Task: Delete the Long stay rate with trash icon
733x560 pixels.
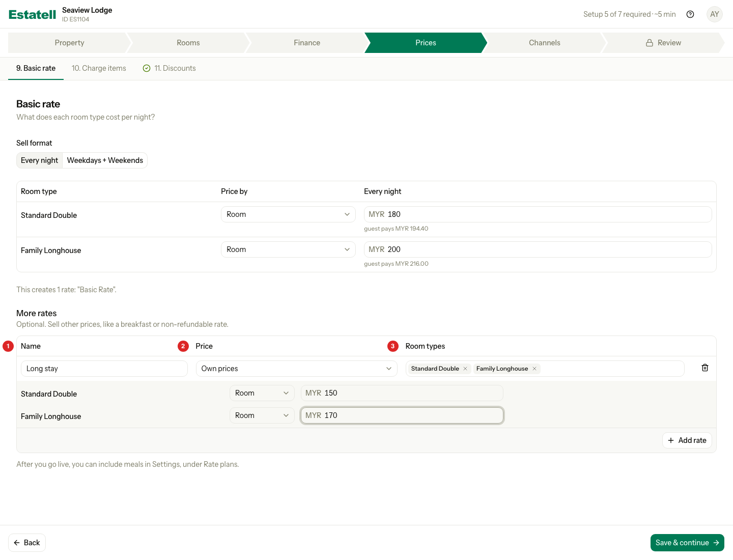Action: click(x=705, y=368)
